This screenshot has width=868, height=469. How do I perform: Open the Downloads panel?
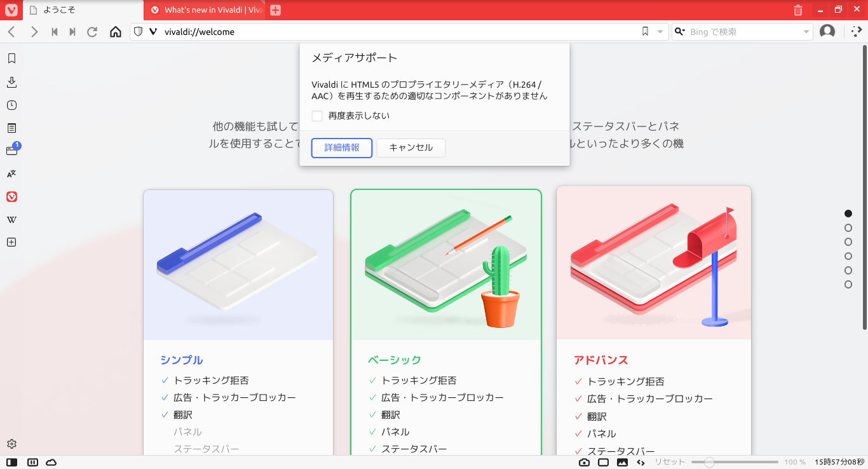[x=11, y=82]
